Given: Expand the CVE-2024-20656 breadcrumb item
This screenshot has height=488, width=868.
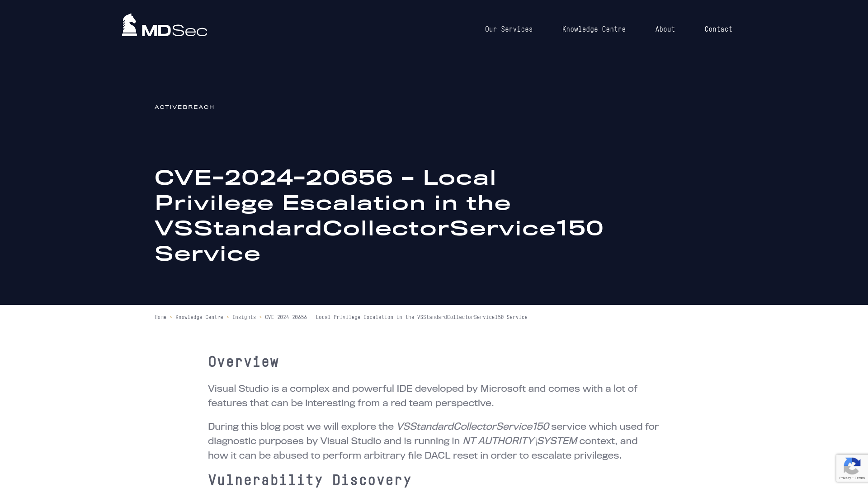Looking at the screenshot, I should pos(396,316).
